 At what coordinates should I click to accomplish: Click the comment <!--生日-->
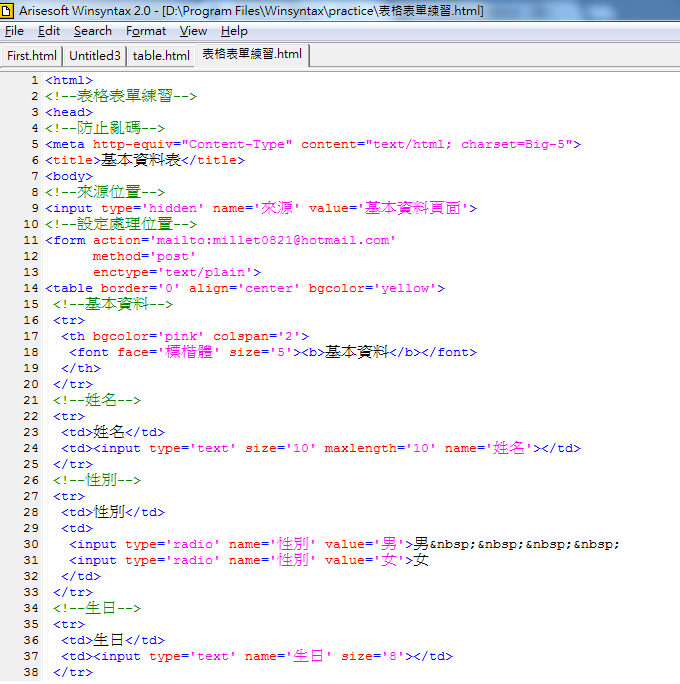pyautogui.click(x=97, y=608)
